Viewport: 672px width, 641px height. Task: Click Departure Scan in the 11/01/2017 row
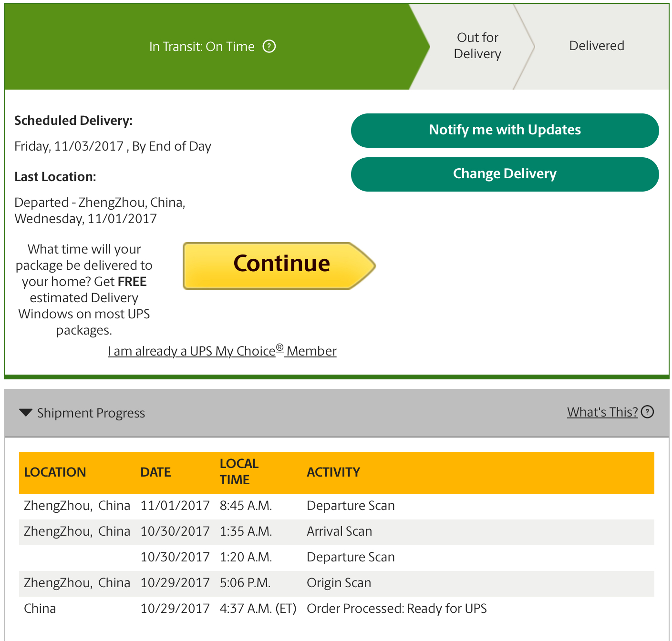click(x=351, y=506)
